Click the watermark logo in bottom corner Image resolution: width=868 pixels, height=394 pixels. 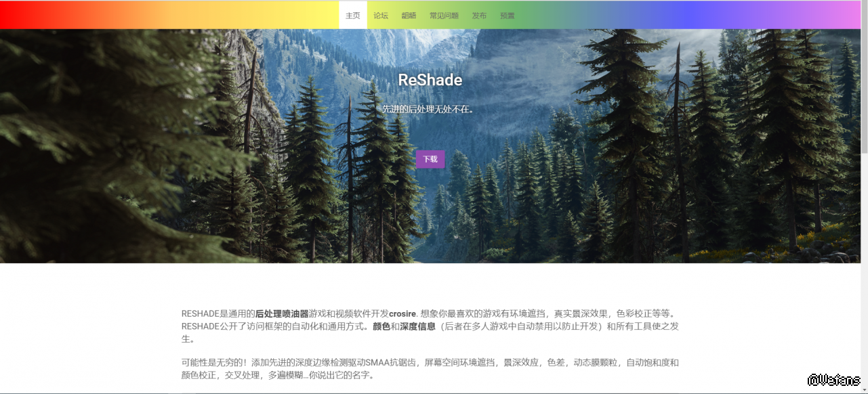click(834, 380)
